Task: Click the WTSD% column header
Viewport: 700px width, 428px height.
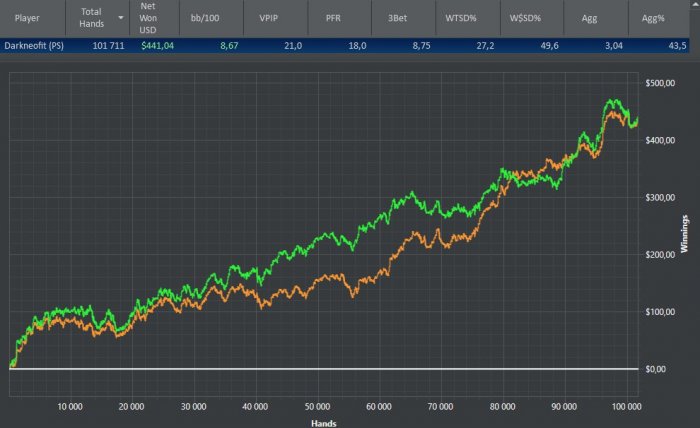Action: [461, 18]
